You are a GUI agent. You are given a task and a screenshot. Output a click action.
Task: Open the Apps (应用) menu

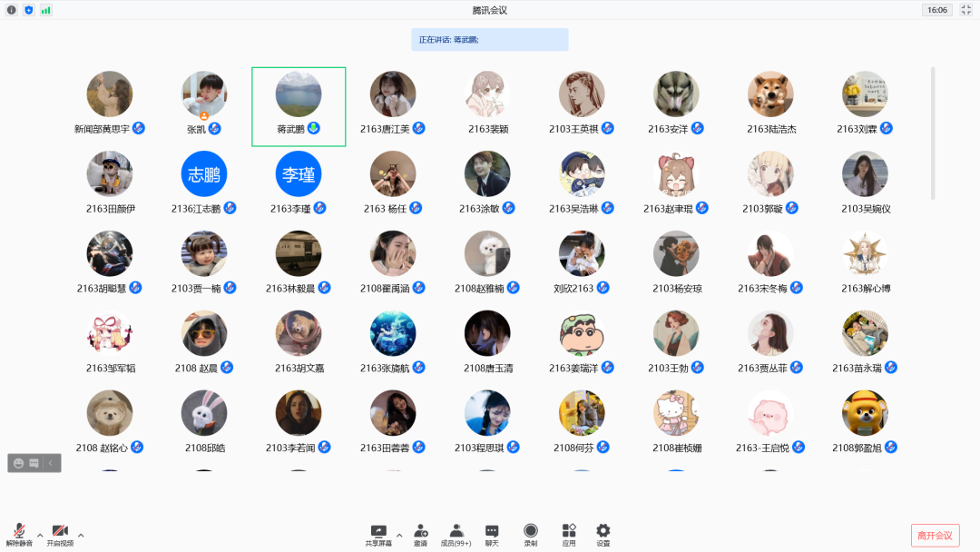coord(569,534)
